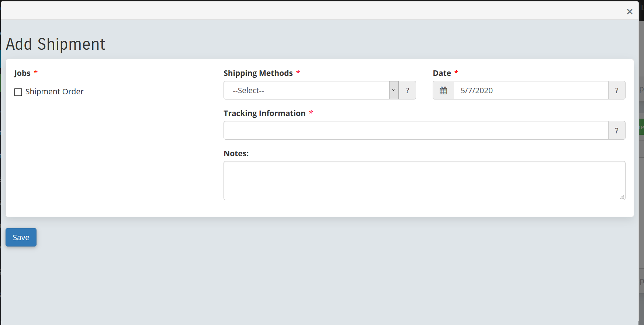Open help for Tracking Information field
The width and height of the screenshot is (644, 325).
tap(616, 130)
